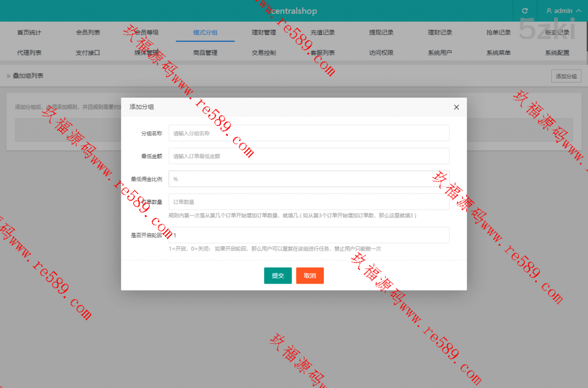The image size is (588, 388).
Task: Open the 首页统计 menu tab
Action: coord(29,33)
